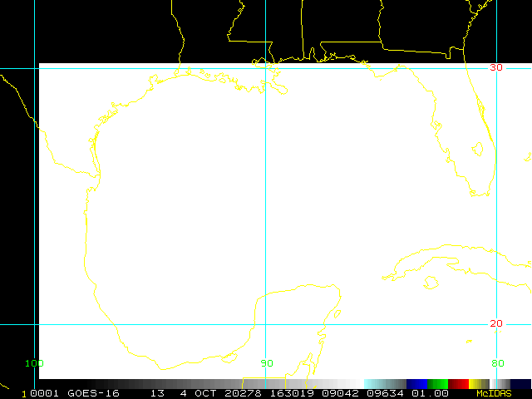Click the McIDAS label in the bottom bar
Screen dimensions: 532x399
482,393
